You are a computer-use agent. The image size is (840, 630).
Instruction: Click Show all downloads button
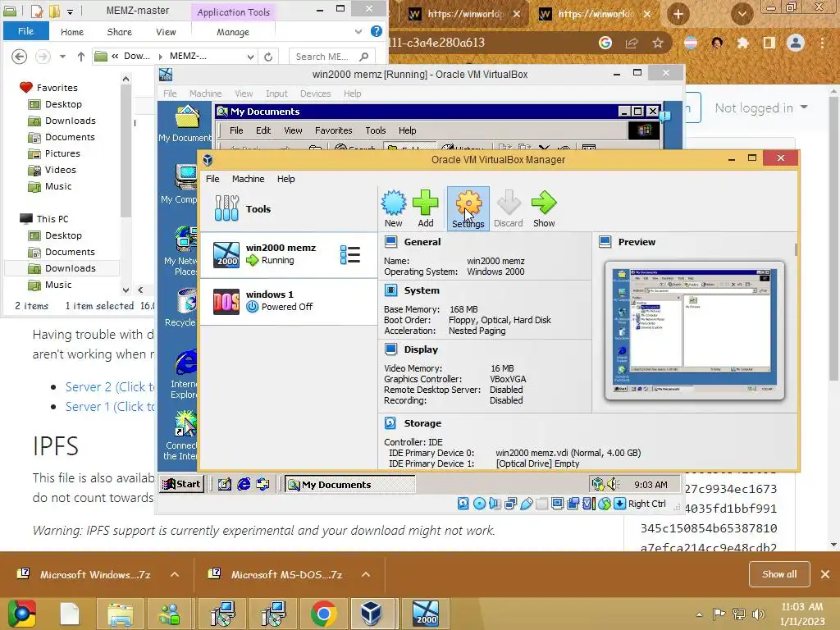click(x=779, y=574)
